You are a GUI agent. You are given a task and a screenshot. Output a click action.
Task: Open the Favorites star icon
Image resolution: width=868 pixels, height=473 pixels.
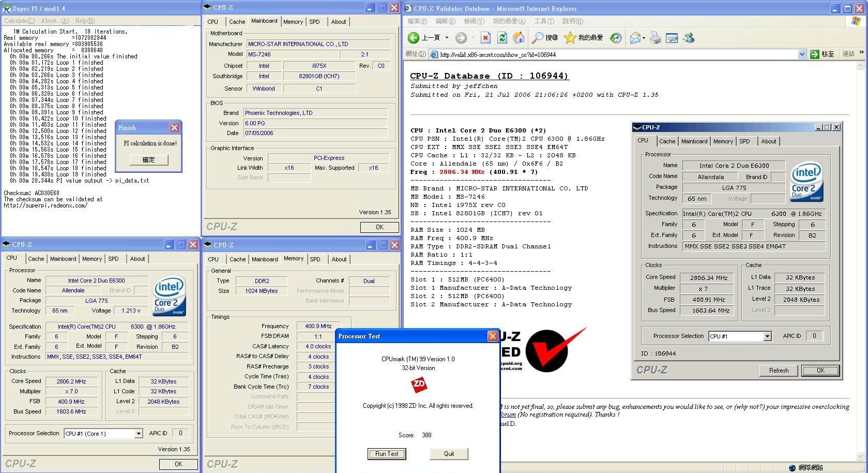[570, 38]
